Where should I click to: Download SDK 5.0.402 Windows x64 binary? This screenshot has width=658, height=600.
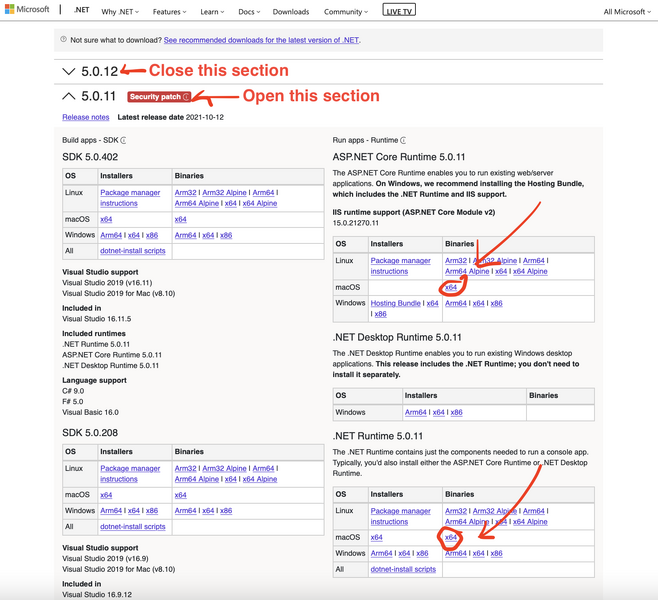(208, 235)
